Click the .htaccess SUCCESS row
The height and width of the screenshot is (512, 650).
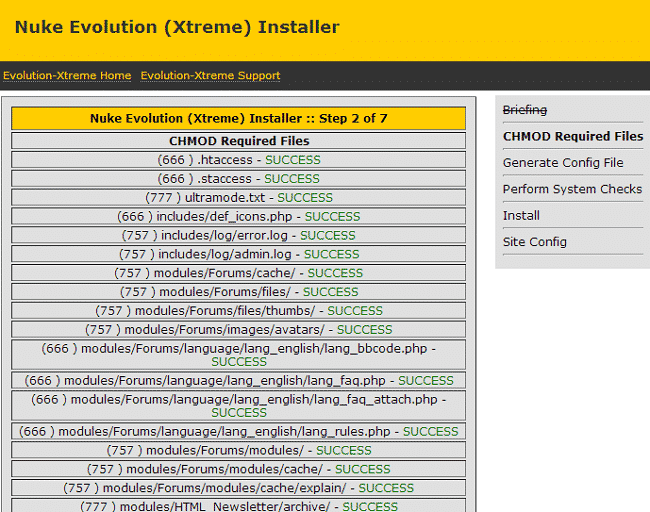click(239, 160)
